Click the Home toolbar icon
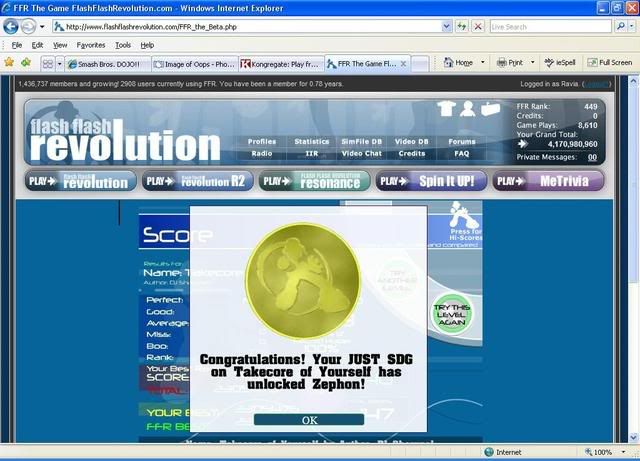The image size is (640, 461). pos(458,62)
